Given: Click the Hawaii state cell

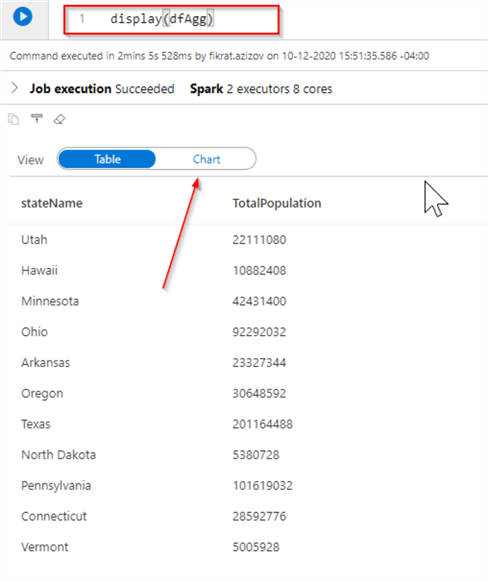Looking at the screenshot, I should tap(39, 270).
